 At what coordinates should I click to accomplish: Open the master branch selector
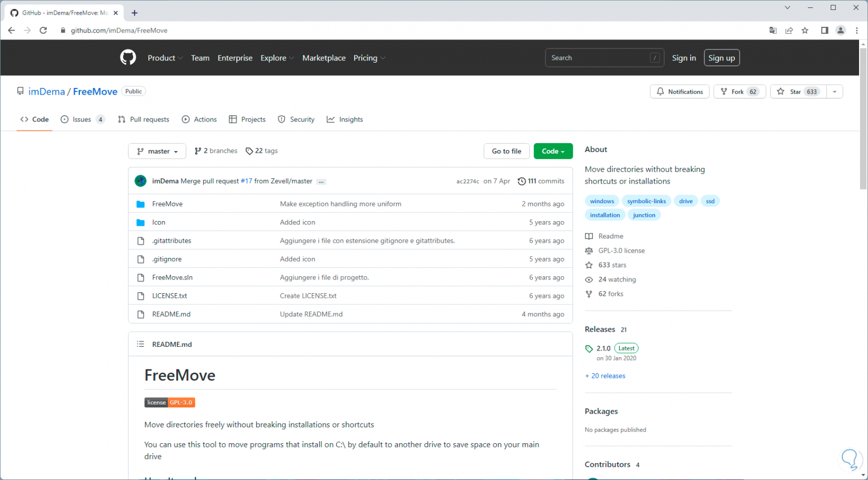click(157, 151)
